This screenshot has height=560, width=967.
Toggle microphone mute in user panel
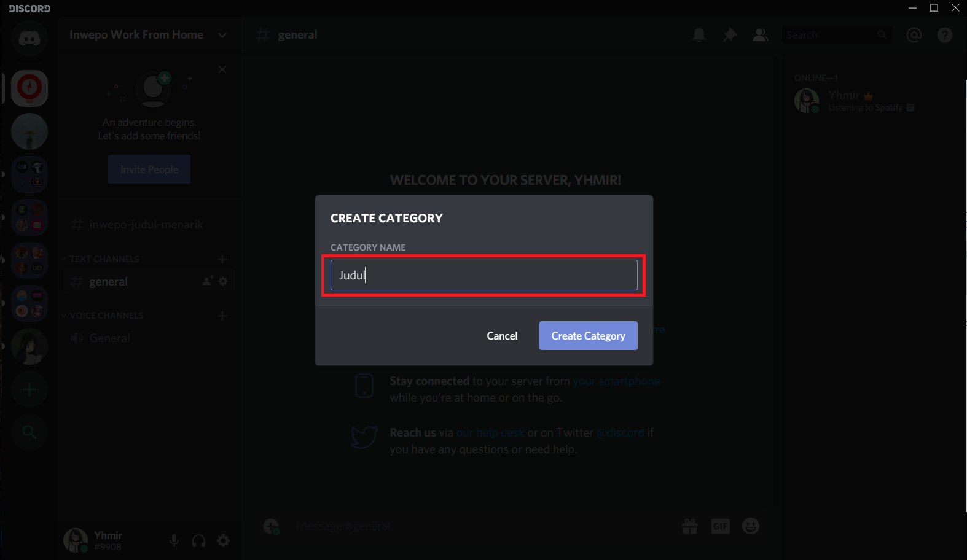coord(174,540)
